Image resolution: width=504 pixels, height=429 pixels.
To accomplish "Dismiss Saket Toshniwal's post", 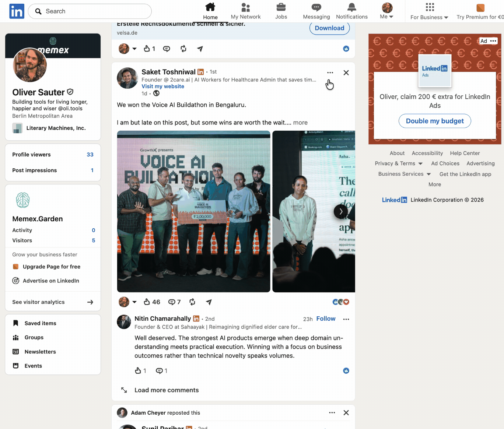I will 346,73.
